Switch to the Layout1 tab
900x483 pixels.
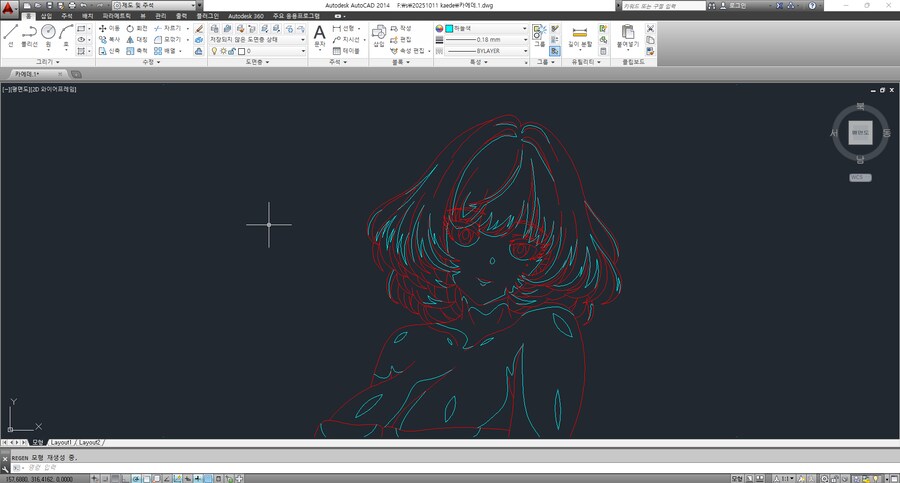(61, 443)
